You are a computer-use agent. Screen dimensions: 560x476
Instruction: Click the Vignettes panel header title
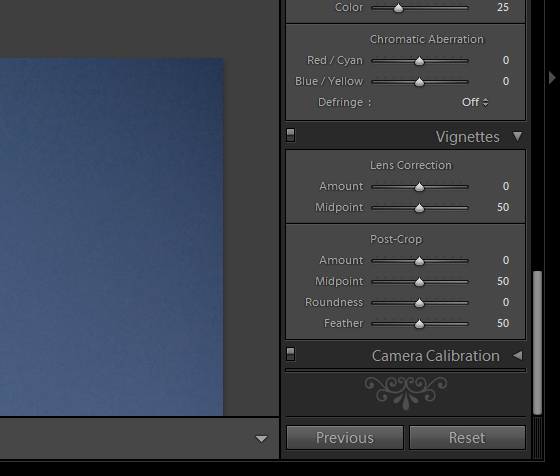[x=468, y=137]
